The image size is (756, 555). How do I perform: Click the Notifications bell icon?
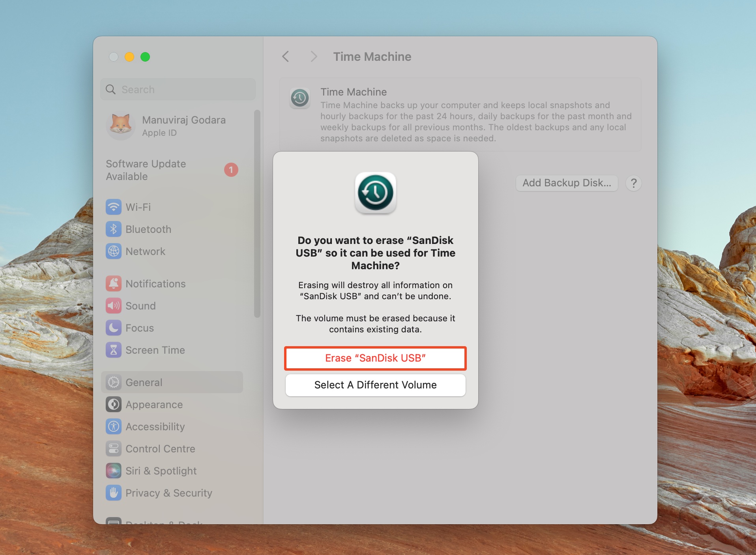[114, 283]
